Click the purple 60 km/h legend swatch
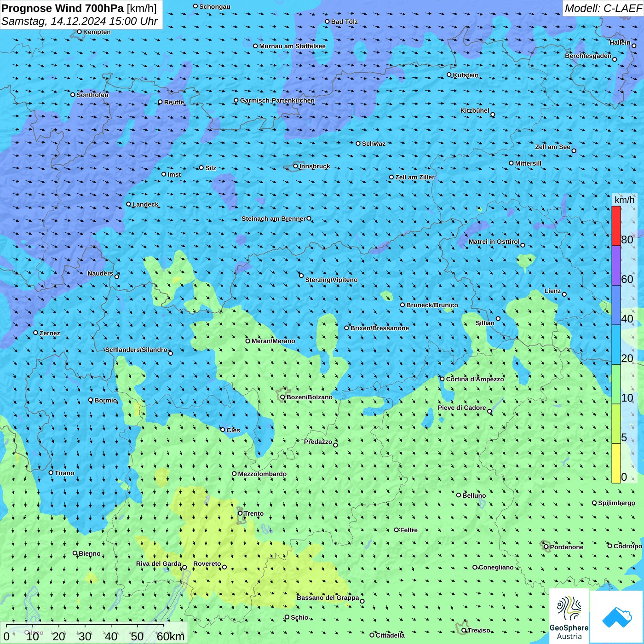Screen dimensions: 644x644 pyautogui.click(x=616, y=266)
